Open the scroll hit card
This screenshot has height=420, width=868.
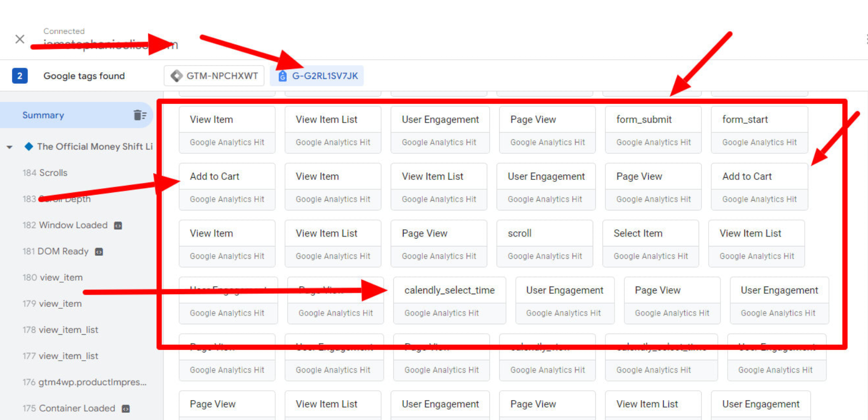tap(544, 243)
